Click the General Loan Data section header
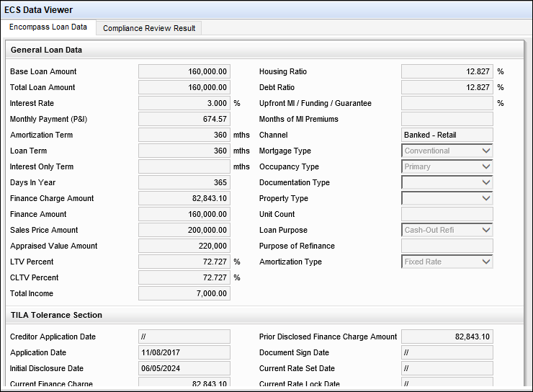Image resolution: width=533 pixels, height=392 pixels. [265, 50]
